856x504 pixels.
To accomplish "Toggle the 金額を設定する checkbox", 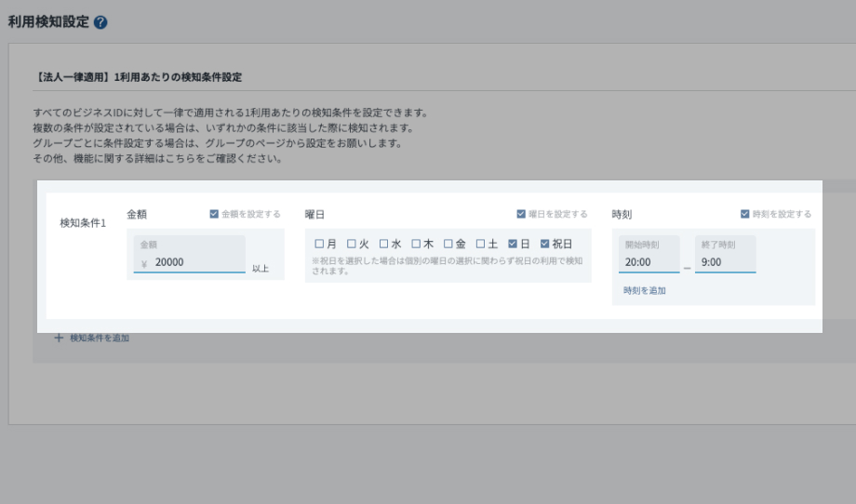I will (x=216, y=214).
